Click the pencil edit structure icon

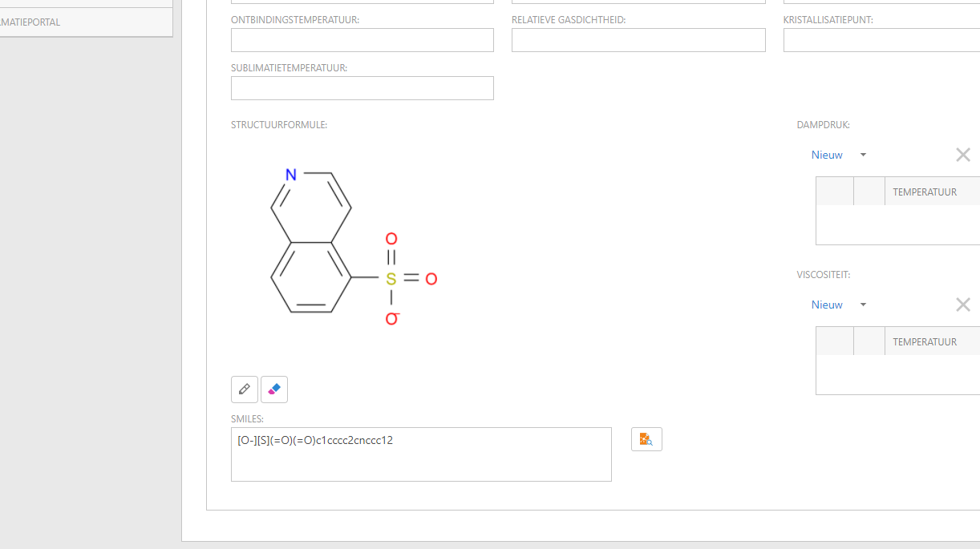coord(245,390)
